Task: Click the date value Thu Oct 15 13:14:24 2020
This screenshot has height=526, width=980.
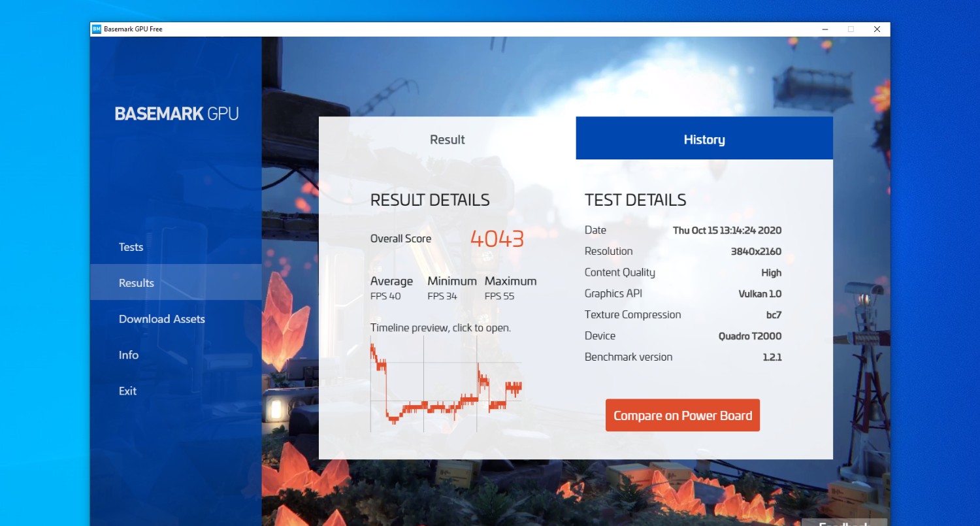Action: pos(727,231)
